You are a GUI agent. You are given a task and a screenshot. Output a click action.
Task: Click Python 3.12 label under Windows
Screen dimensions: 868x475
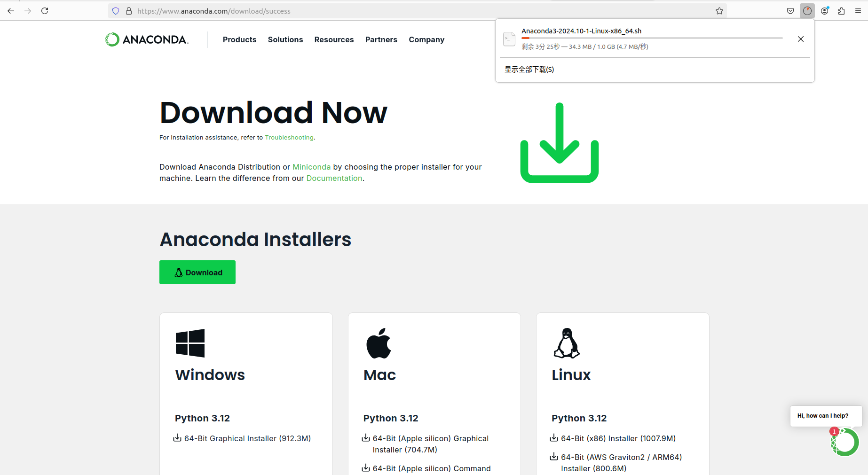[x=202, y=418]
